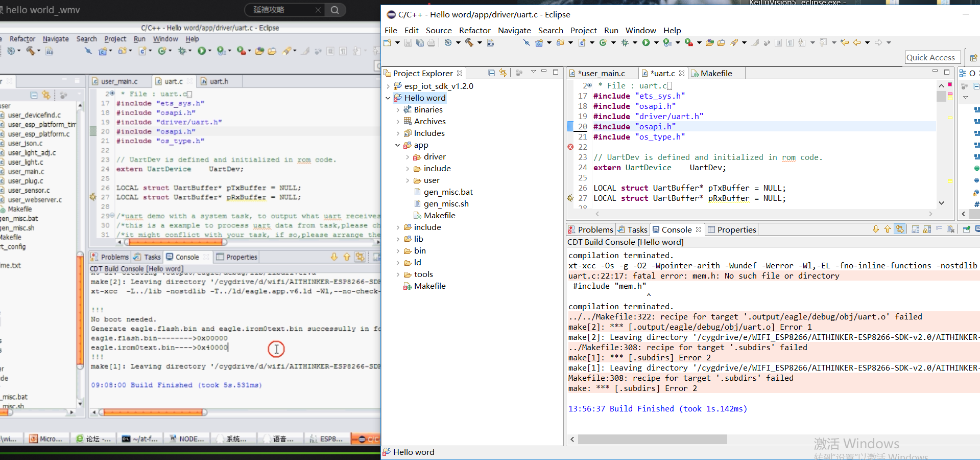Click the Print toolbar icon
Screen dimensions: 980x460
coord(432,43)
